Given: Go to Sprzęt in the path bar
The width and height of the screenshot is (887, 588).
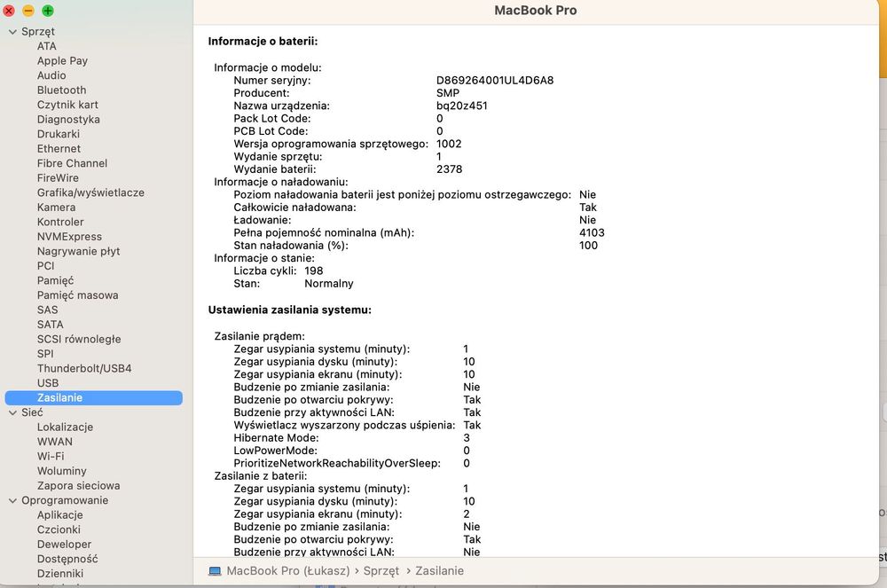Looking at the screenshot, I should point(381,572).
